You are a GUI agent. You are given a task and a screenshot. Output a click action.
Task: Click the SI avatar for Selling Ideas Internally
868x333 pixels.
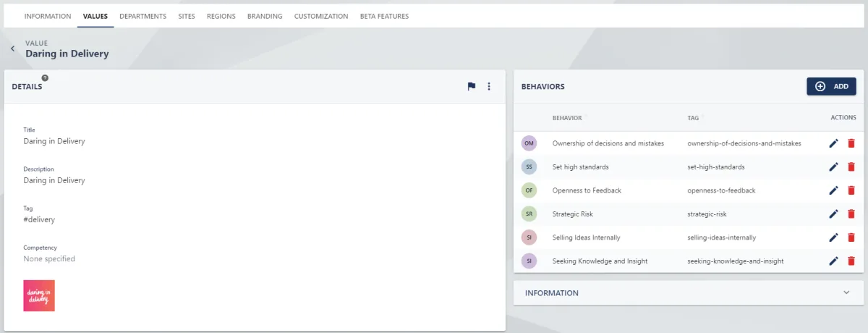(529, 237)
